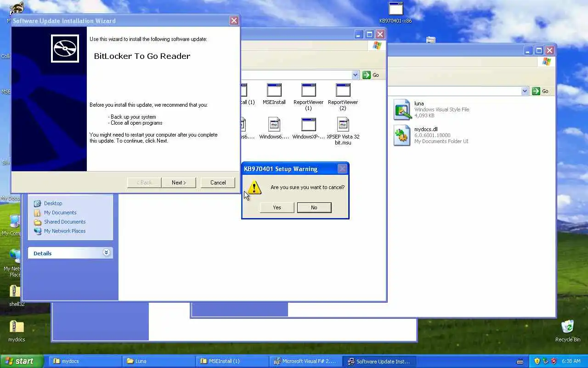Open My Network Places link
Screen dimensions: 588x368
pyautogui.click(x=65, y=231)
